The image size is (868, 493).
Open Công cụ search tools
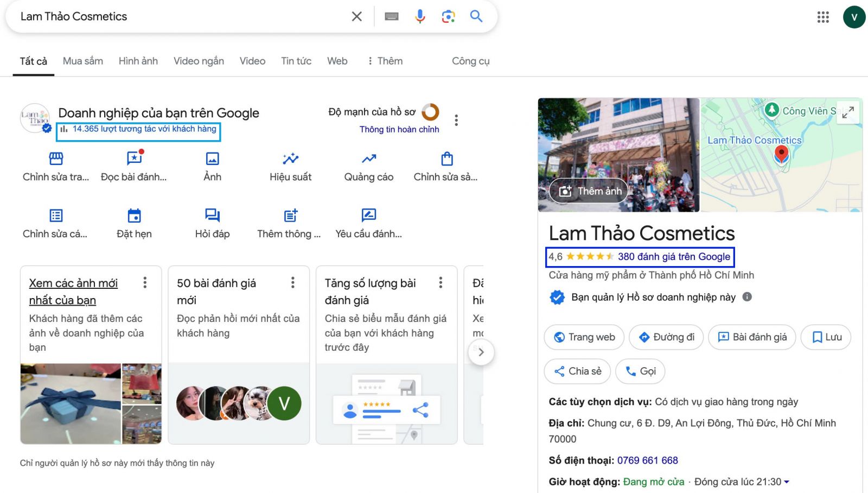coord(470,61)
